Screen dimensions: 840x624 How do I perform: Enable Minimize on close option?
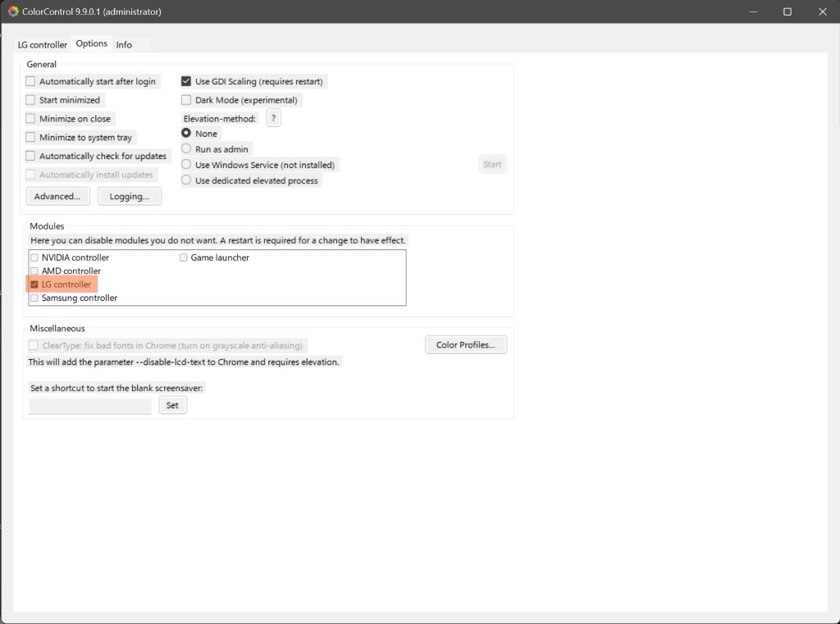(x=31, y=119)
